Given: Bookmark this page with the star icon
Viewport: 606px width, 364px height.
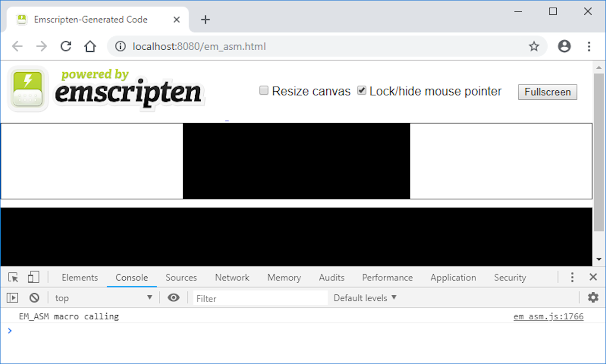Looking at the screenshot, I should click(533, 46).
